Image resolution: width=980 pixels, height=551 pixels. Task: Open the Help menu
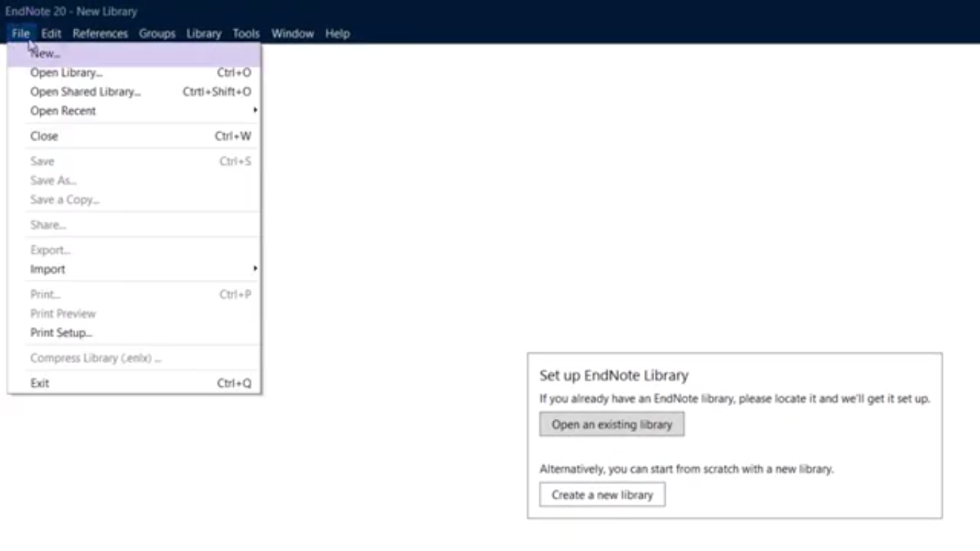tap(337, 34)
